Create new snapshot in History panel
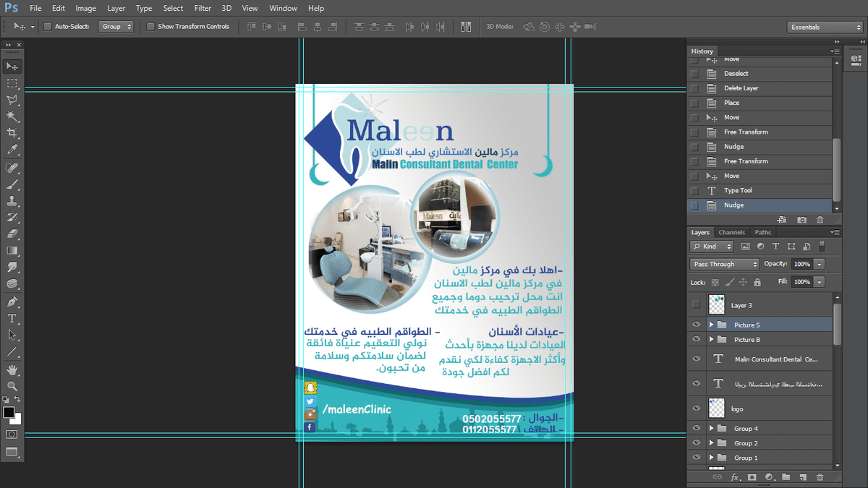868x488 pixels. 801,220
